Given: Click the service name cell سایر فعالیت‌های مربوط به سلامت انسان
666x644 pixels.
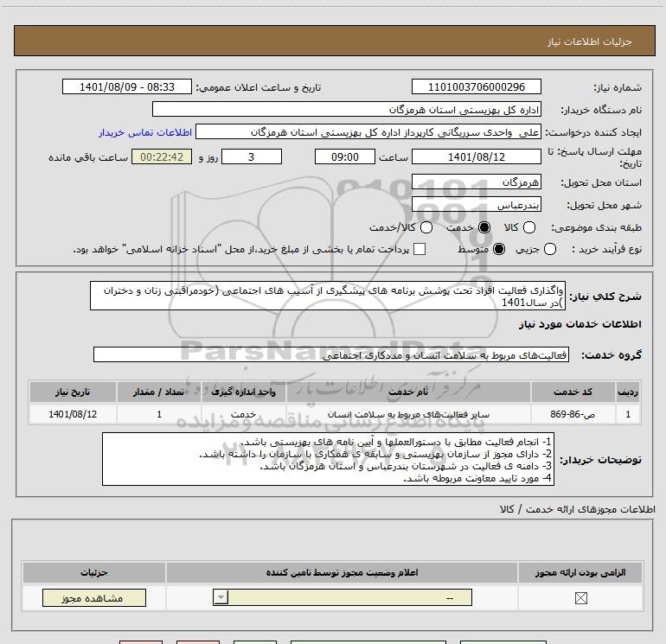Looking at the screenshot, I should 408,414.
